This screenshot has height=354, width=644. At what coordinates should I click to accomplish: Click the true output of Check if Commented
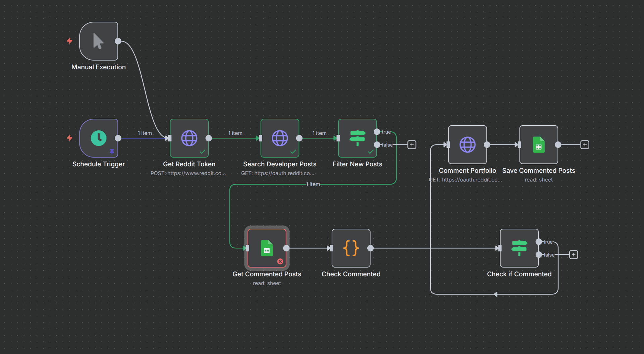click(539, 242)
